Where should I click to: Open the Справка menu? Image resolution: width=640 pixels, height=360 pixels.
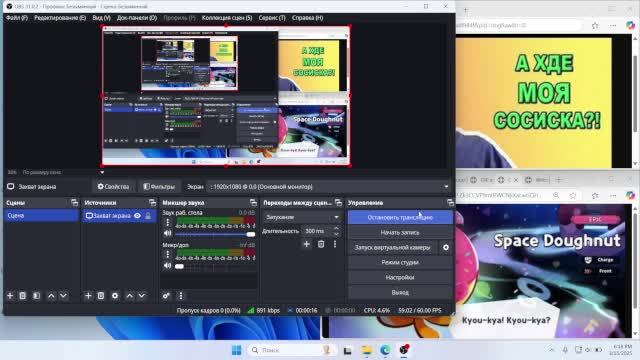308,18
